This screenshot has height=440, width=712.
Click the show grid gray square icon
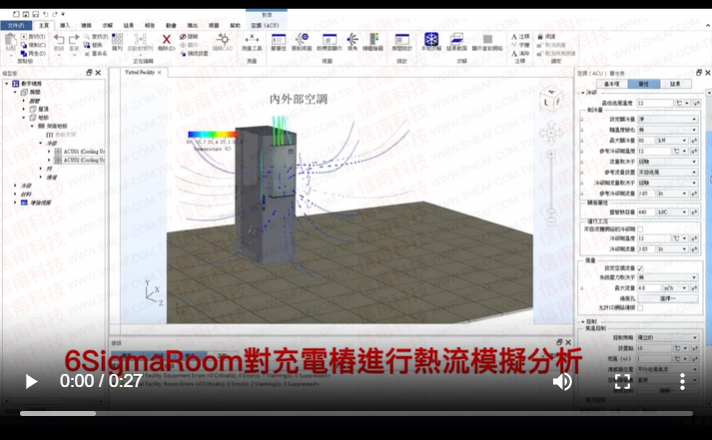click(487, 39)
